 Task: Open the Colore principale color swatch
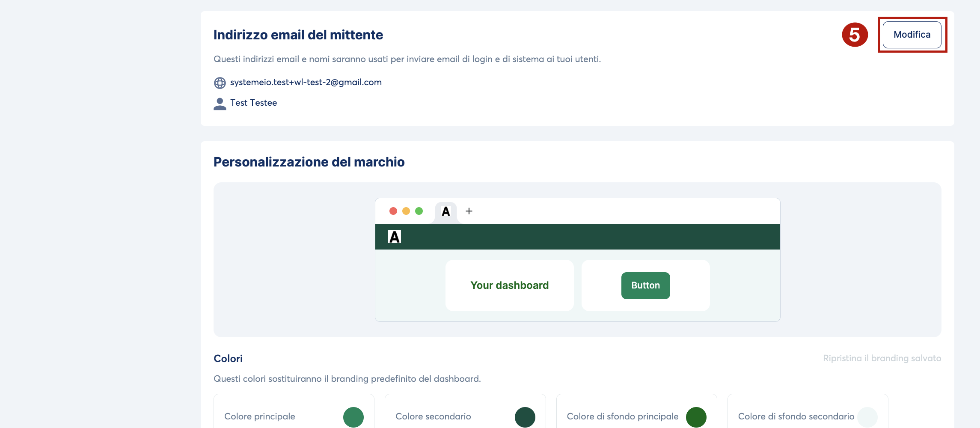353,417
